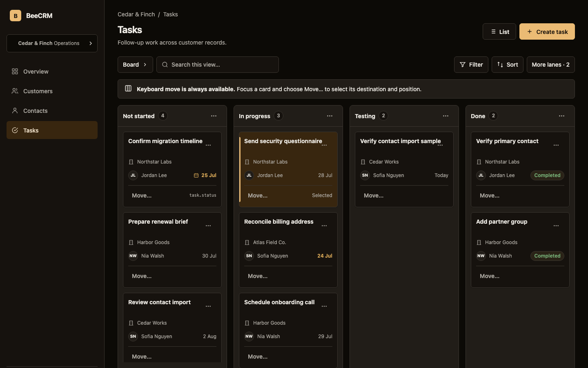
Task: Click Move... on Review contact import card
Action: pos(142,357)
